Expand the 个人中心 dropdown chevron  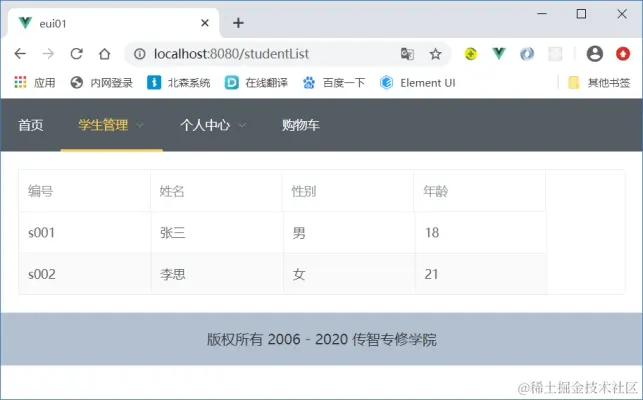242,125
